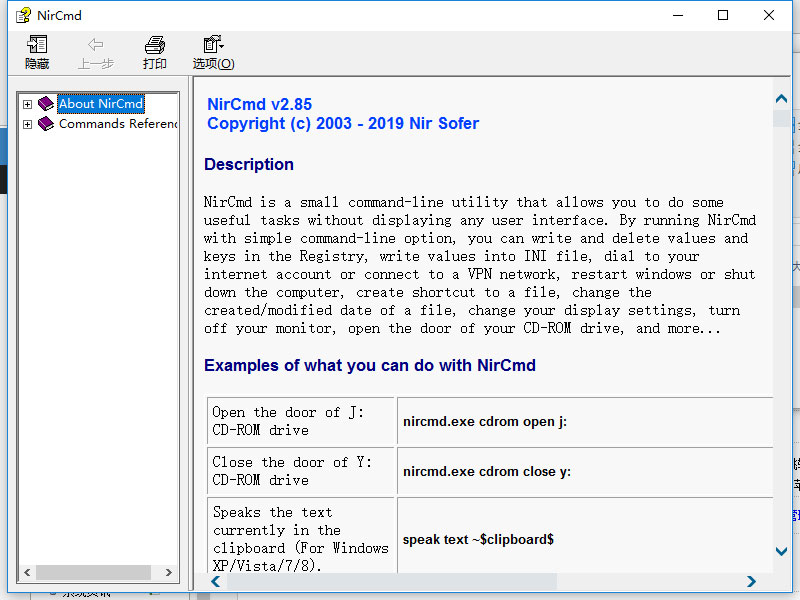Click the NirCmd window title icon
The width and height of the screenshot is (800, 600).
(23, 15)
